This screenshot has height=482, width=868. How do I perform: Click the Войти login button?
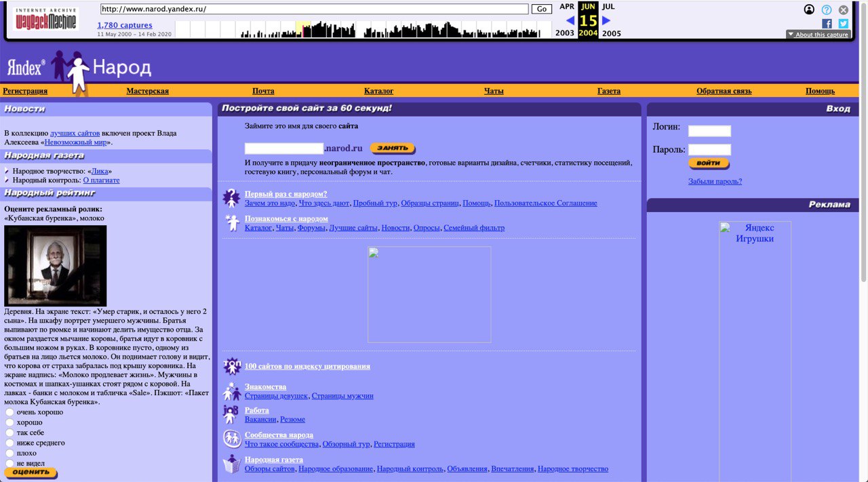click(x=709, y=163)
